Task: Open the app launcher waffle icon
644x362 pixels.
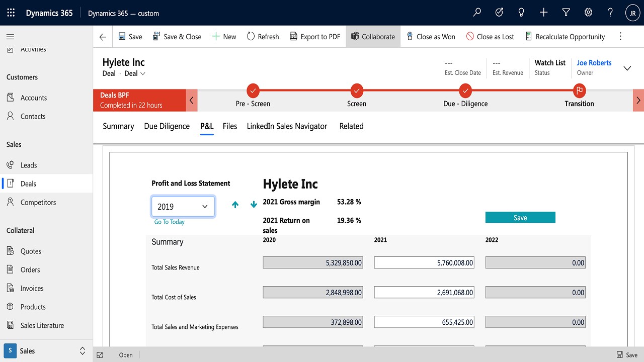Action: click(x=11, y=13)
